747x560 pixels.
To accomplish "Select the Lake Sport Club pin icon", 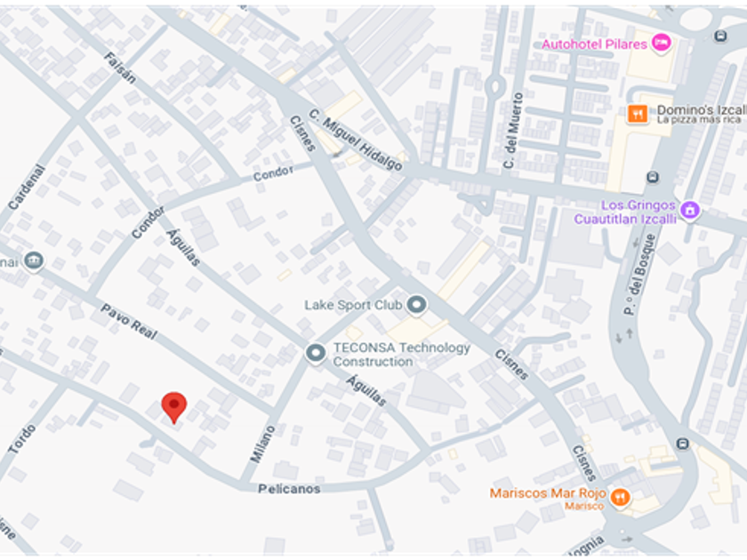I will click(416, 305).
